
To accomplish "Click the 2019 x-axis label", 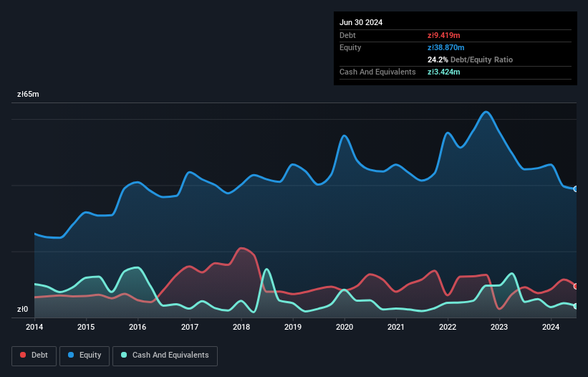I will click(293, 327).
